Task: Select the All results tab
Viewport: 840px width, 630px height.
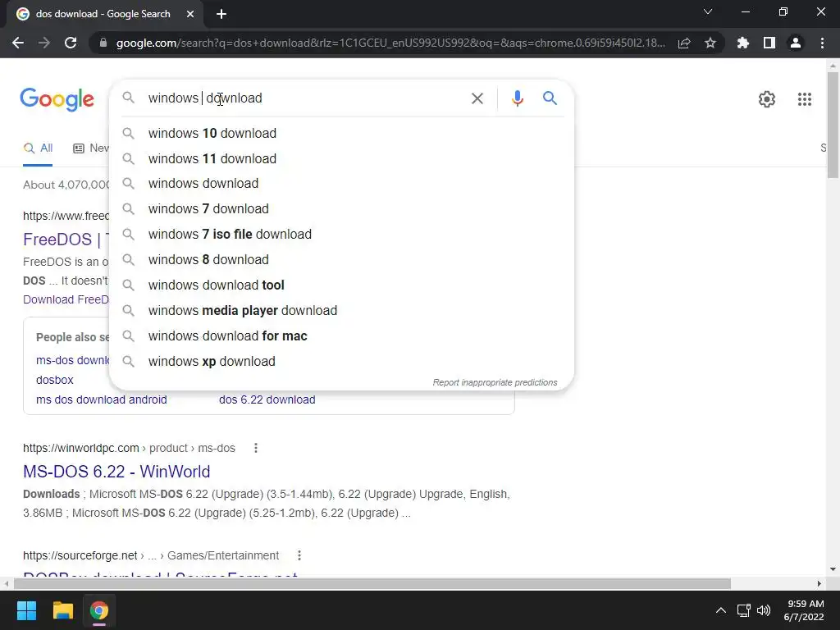Action: pyautogui.click(x=38, y=148)
